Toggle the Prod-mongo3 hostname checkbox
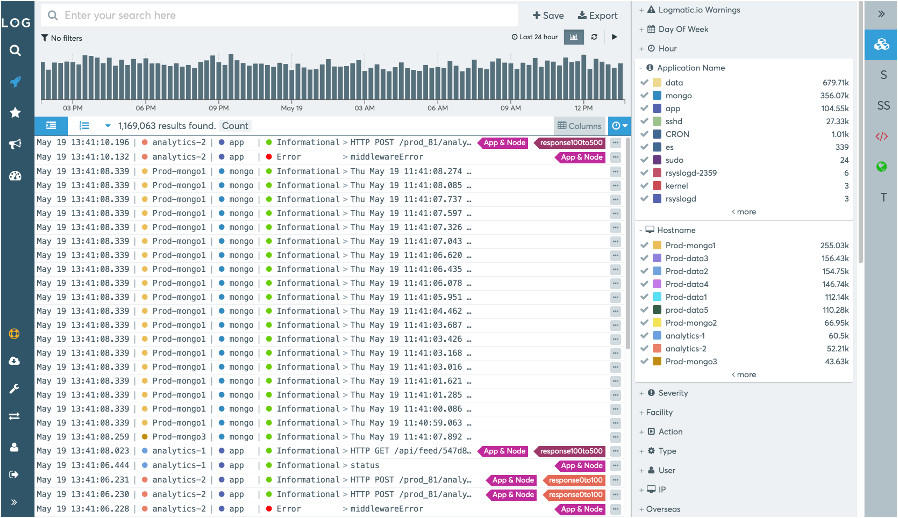The width and height of the screenshot is (898, 518). (x=644, y=362)
